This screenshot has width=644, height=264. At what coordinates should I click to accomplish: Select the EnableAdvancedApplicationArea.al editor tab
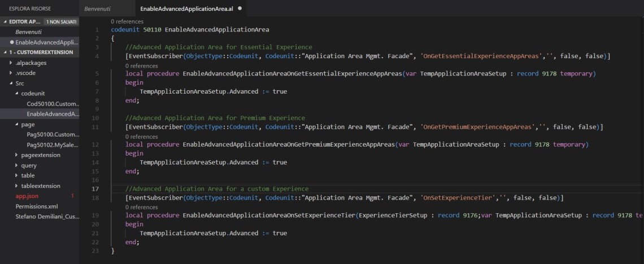pos(186,10)
